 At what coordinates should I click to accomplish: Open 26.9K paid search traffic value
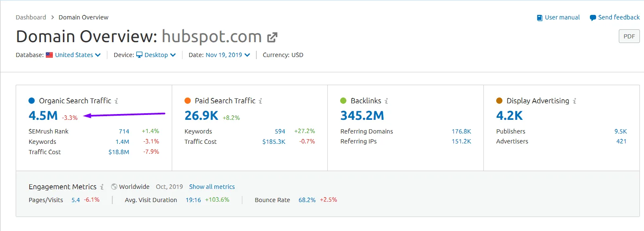pyautogui.click(x=201, y=116)
